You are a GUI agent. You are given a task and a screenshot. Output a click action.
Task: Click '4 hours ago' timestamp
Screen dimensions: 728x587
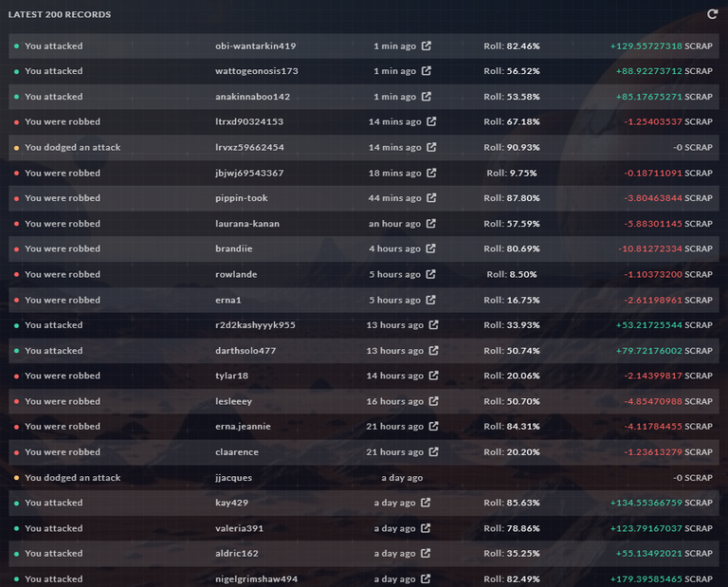pyautogui.click(x=394, y=248)
